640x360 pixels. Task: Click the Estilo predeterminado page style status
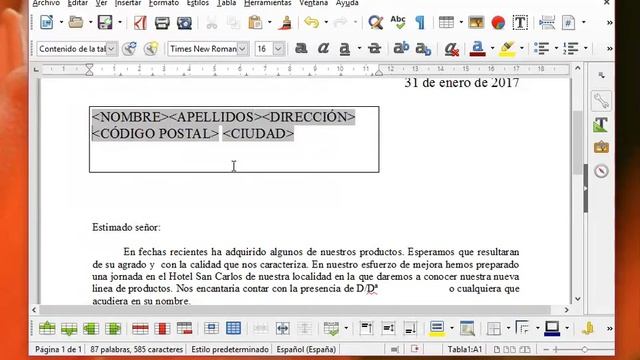(x=230, y=349)
